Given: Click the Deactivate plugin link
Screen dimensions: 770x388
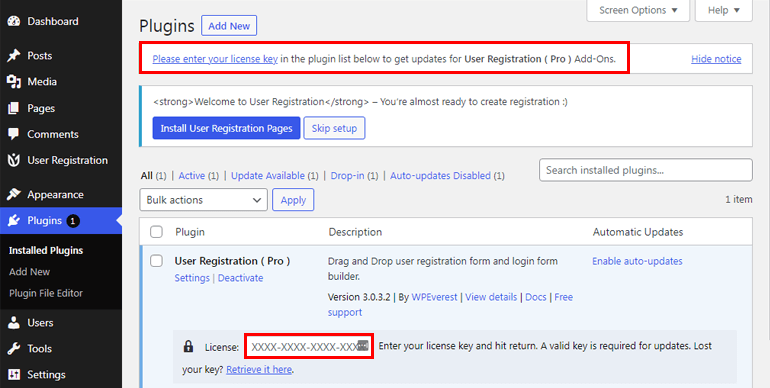Looking at the screenshot, I should click(x=241, y=278).
